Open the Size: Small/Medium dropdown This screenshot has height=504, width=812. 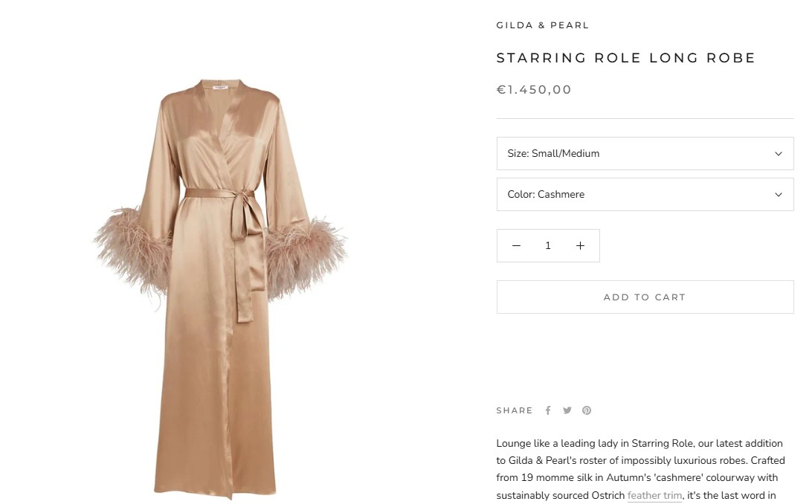(644, 154)
